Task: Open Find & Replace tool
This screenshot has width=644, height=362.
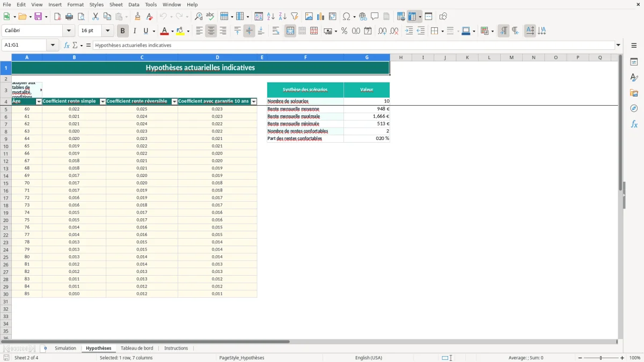Action: click(x=199, y=17)
